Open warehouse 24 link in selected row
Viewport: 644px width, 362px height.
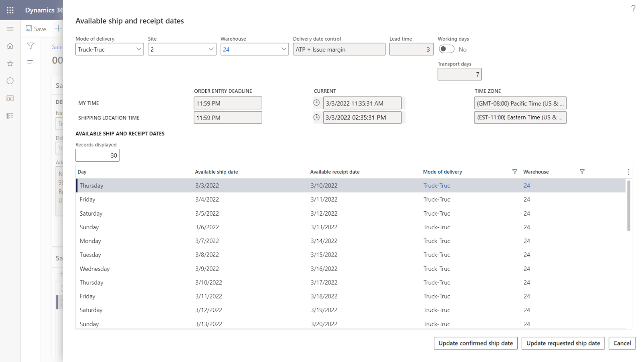point(527,185)
